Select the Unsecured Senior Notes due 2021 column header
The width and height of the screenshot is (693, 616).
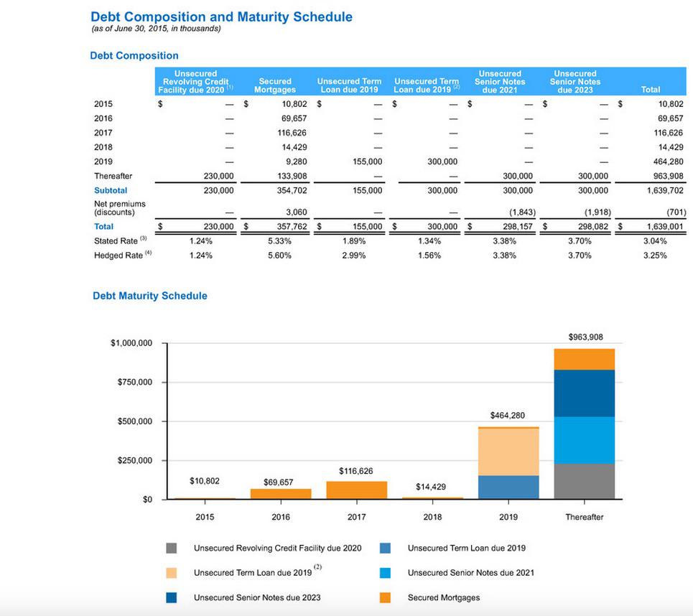pos(500,82)
